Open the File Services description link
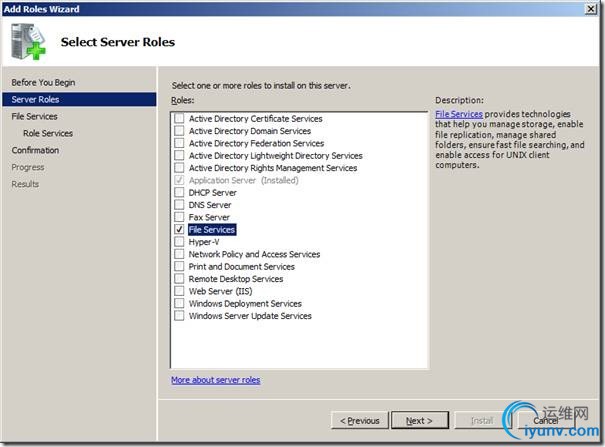 [459, 114]
